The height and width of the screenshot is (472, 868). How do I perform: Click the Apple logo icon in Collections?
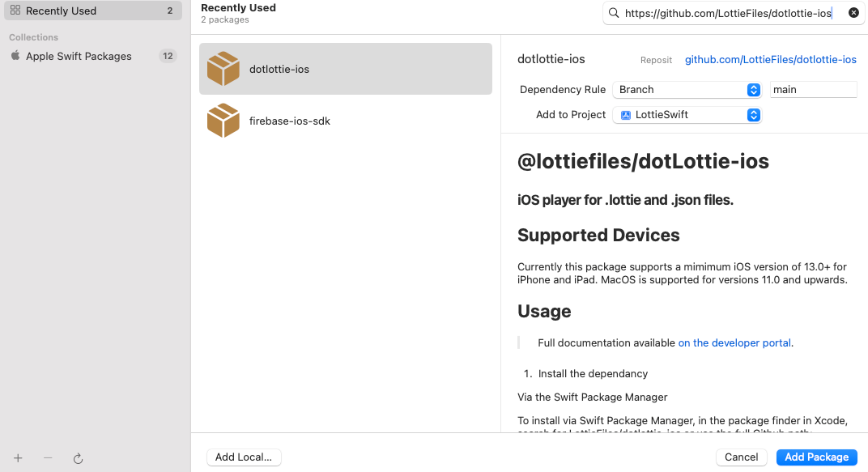15,56
